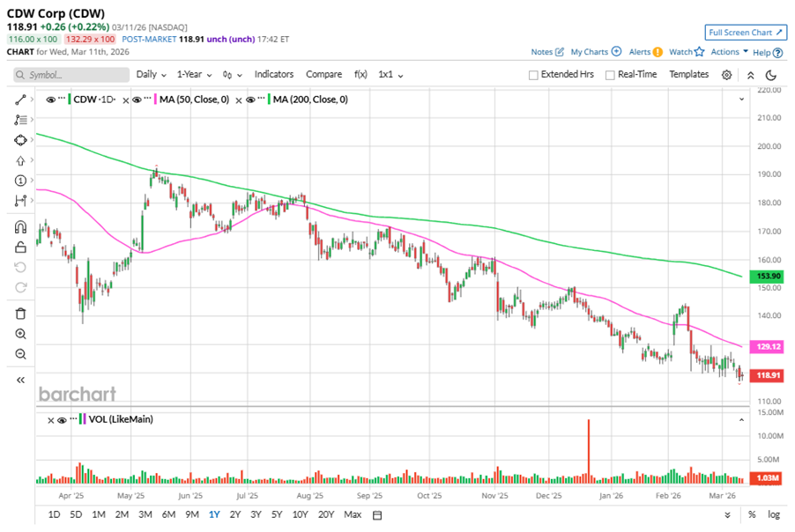Delete drawings with the trash icon
Image resolution: width=795 pixels, height=532 pixels.
tap(20, 314)
